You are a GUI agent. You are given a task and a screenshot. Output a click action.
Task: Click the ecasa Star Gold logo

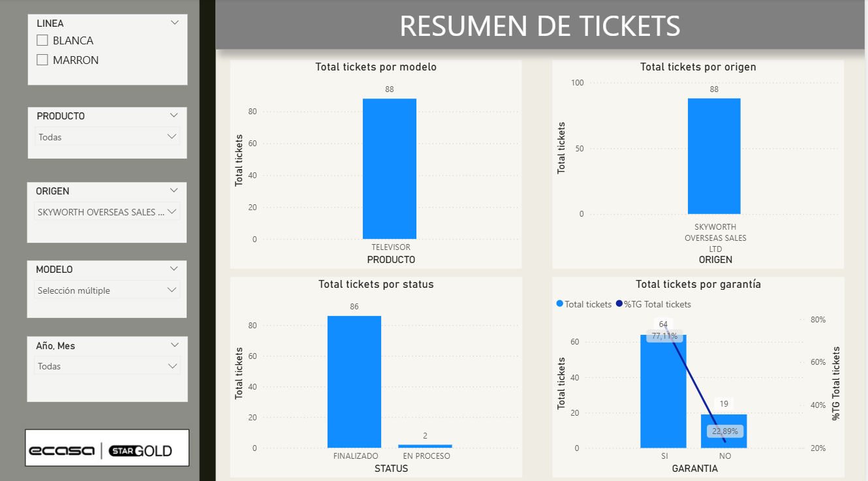tap(107, 448)
